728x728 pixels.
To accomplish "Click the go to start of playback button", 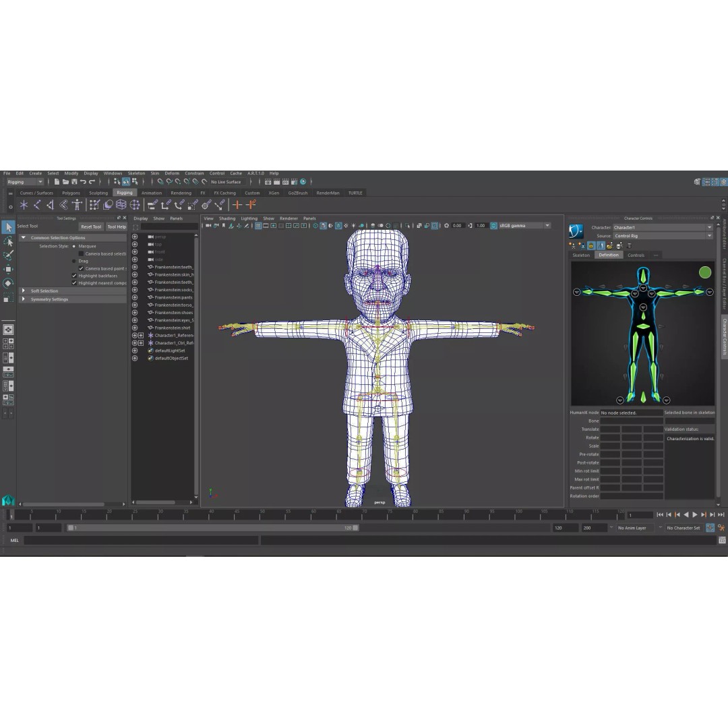I will [660, 514].
